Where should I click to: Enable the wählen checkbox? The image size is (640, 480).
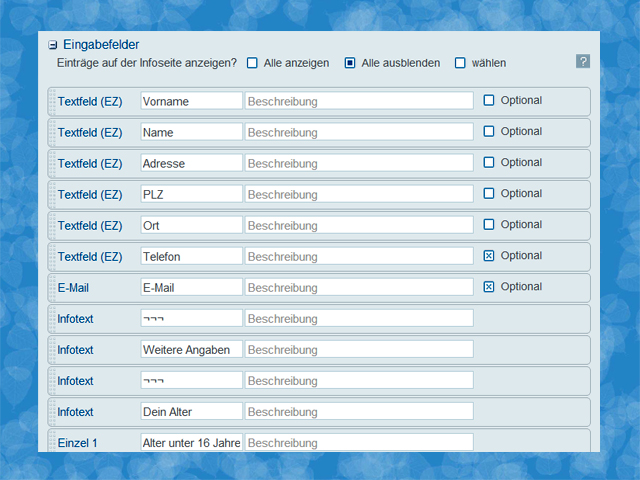click(x=460, y=63)
